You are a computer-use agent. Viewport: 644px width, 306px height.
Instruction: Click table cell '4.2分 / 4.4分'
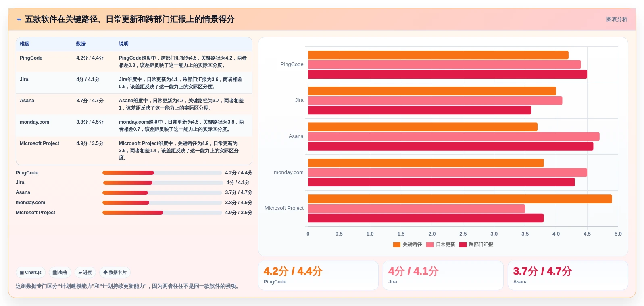[90, 58]
